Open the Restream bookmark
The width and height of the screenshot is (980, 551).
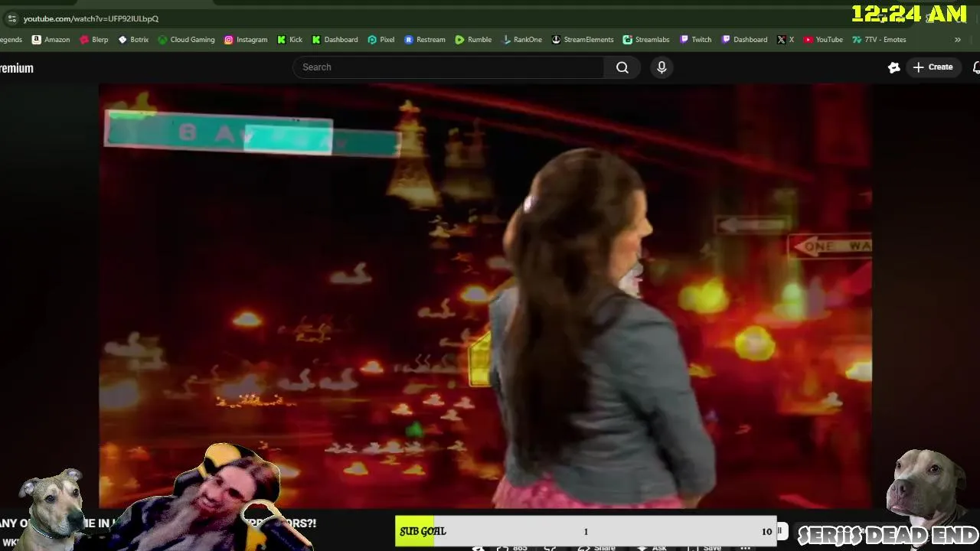[425, 40]
